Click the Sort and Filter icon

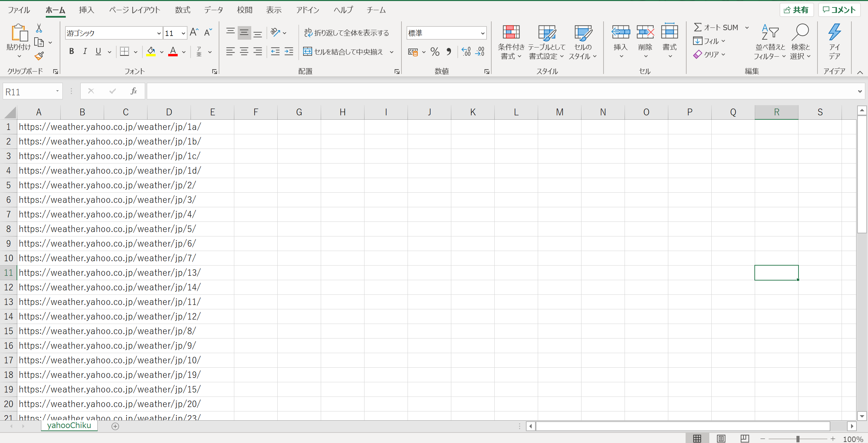click(770, 32)
